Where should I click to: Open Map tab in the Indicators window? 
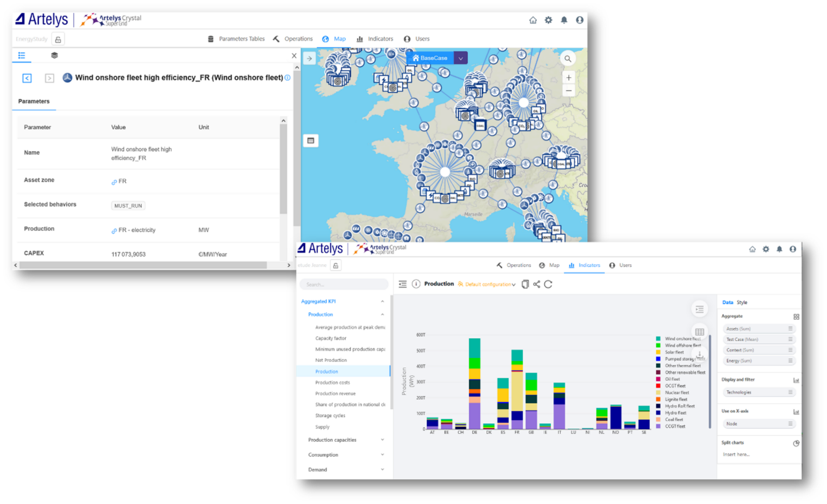click(x=549, y=265)
